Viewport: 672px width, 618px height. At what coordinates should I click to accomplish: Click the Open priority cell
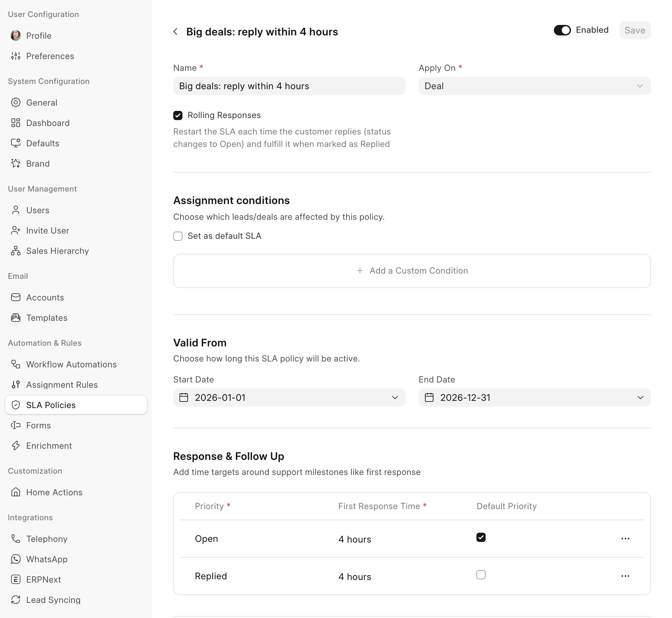click(206, 539)
